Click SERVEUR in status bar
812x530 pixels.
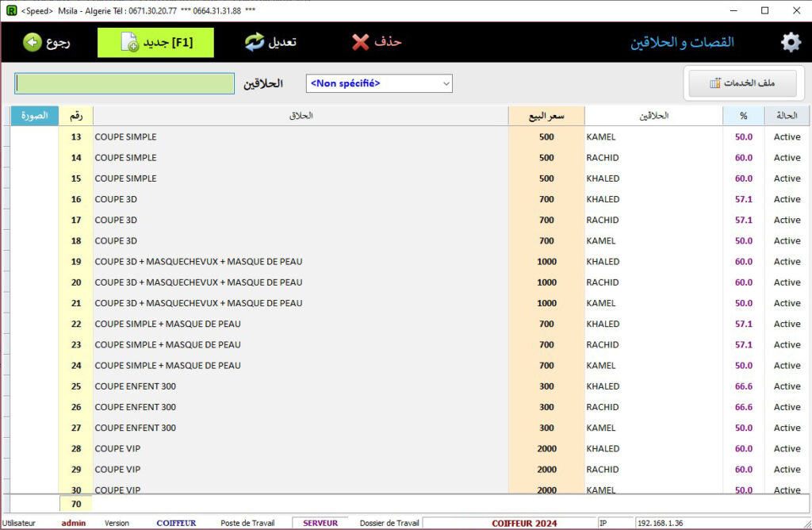[320, 523]
